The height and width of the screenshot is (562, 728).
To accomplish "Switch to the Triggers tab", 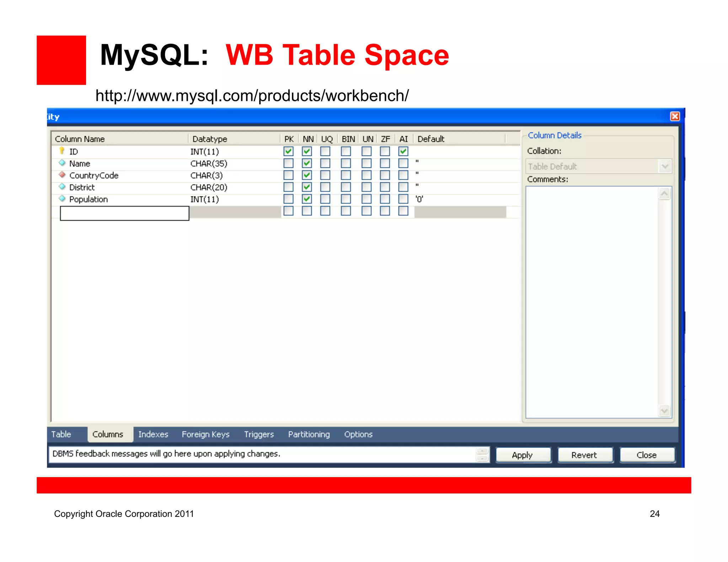I will pos(259,434).
